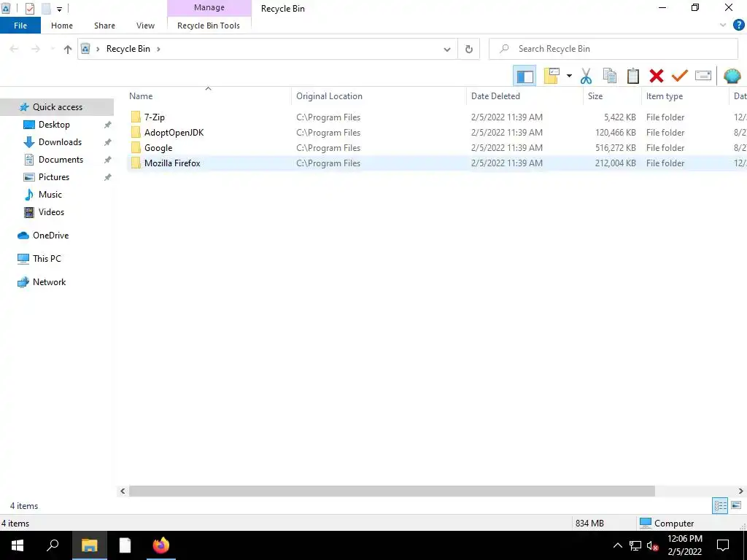Click Recycle Bin in the address bar
Viewport: 747px width, 560px height.
pyautogui.click(x=128, y=49)
